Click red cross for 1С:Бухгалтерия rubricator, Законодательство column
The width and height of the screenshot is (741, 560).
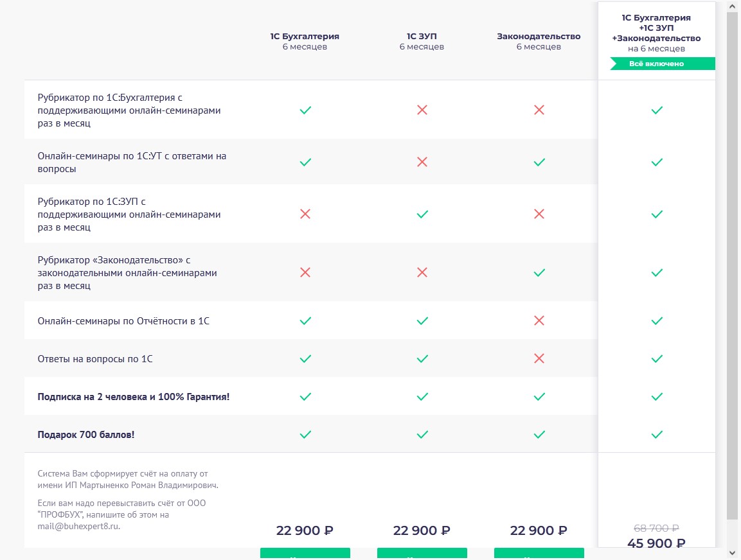tap(539, 110)
